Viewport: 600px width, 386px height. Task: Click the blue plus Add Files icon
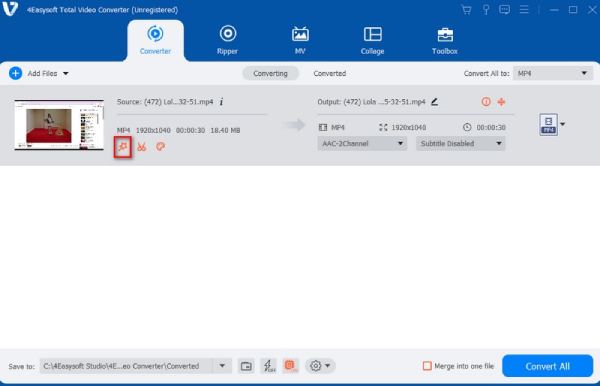(x=15, y=73)
